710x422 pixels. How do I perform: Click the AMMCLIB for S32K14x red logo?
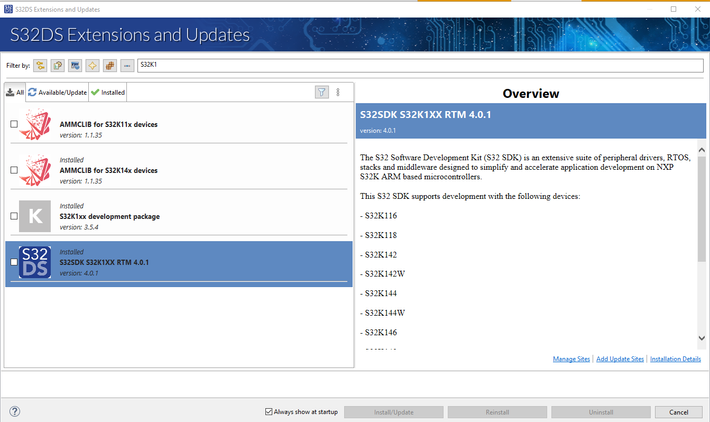click(x=35, y=170)
